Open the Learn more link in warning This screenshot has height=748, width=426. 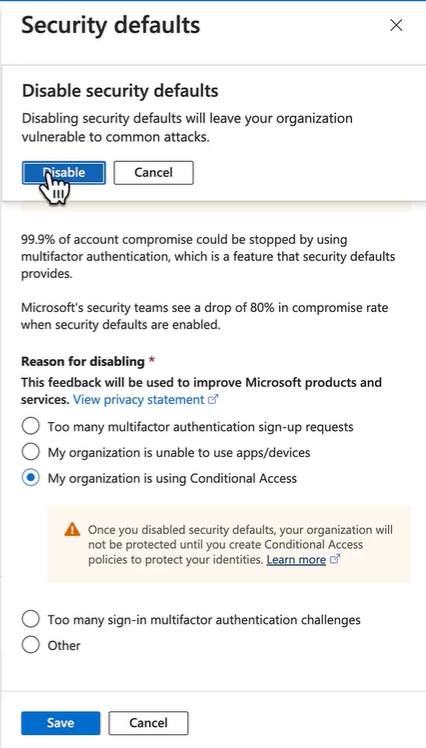(x=296, y=559)
